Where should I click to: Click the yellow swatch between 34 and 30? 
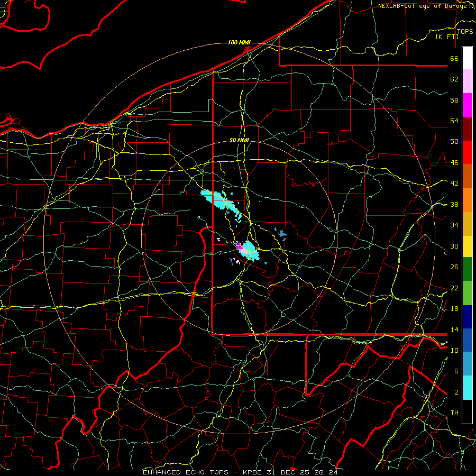point(467,246)
